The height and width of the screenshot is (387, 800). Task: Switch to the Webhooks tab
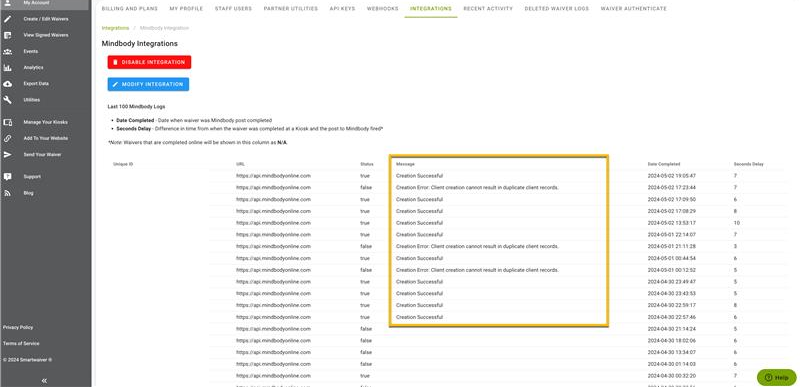383,9
